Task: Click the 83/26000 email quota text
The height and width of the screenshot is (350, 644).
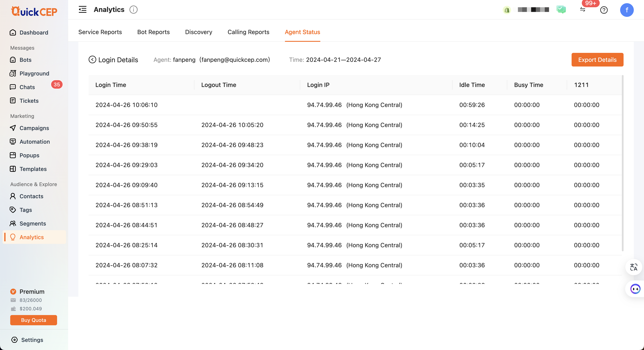Action: [x=30, y=300]
